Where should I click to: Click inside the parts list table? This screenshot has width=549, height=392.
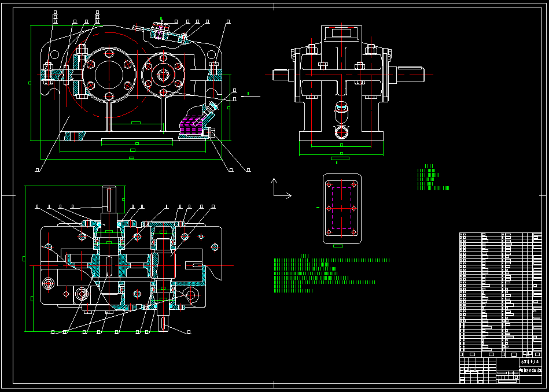500,295
